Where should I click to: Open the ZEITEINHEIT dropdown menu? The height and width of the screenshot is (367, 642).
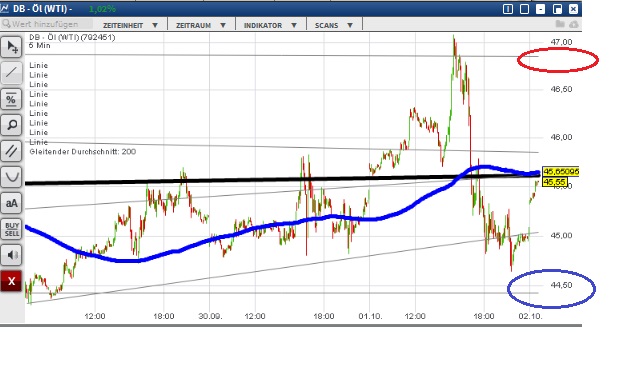pos(131,25)
